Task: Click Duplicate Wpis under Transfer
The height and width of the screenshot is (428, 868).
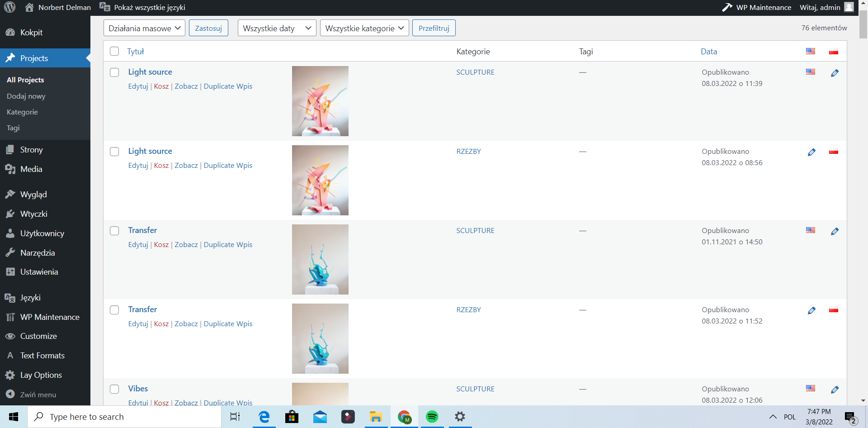Action: (227, 244)
